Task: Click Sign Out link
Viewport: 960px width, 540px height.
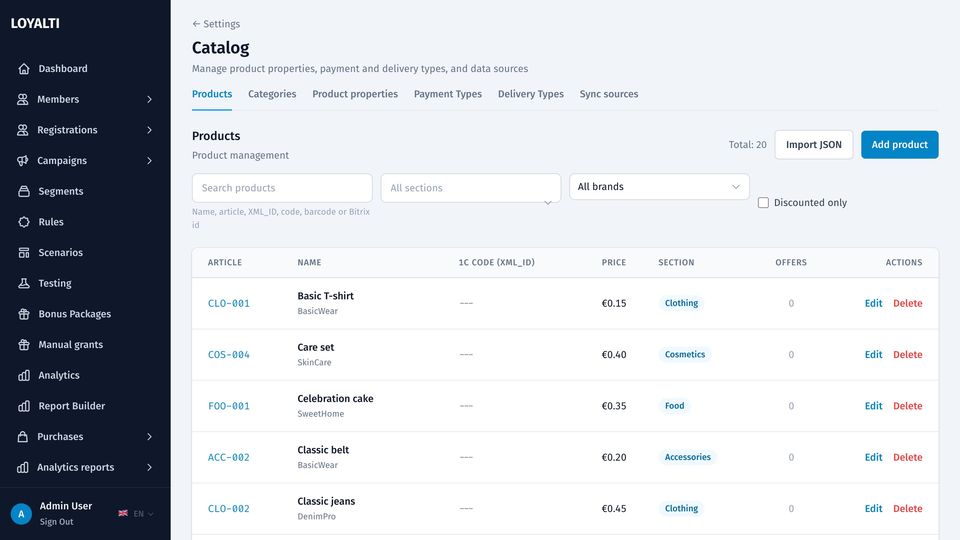Action: (56, 522)
